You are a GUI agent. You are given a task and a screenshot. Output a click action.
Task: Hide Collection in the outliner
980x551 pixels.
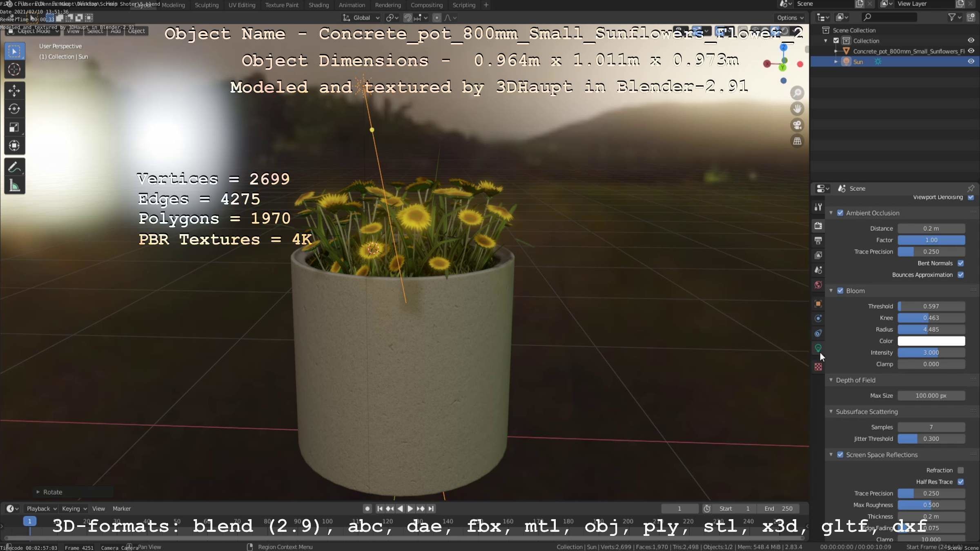[x=971, y=40]
